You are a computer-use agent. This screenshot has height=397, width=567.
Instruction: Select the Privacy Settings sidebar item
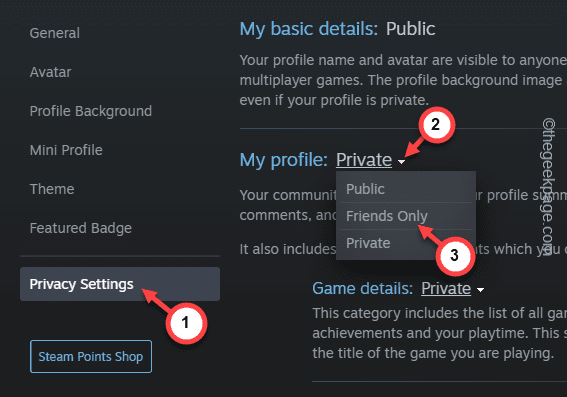120,284
